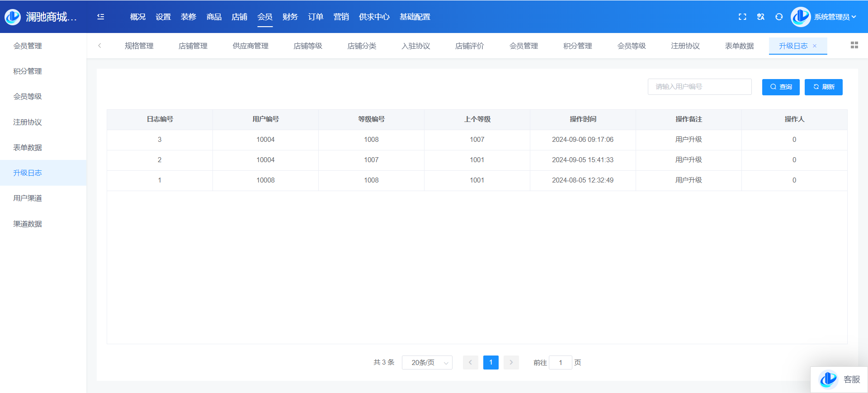Click the 刷新 refresh button
This screenshot has width=868, height=393.
(x=823, y=87)
